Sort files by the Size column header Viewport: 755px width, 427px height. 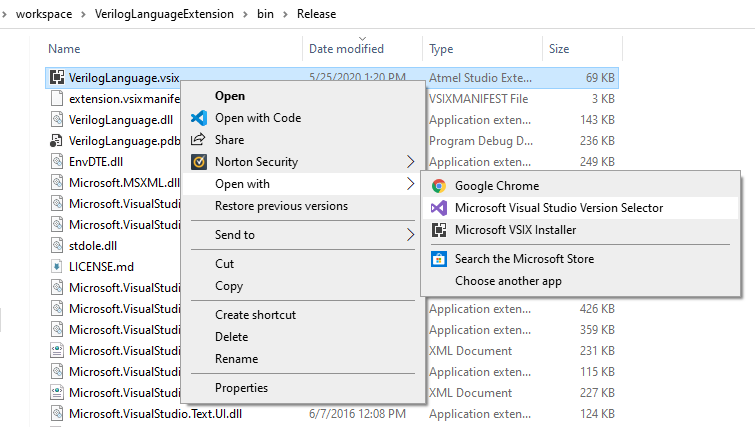[x=559, y=49]
